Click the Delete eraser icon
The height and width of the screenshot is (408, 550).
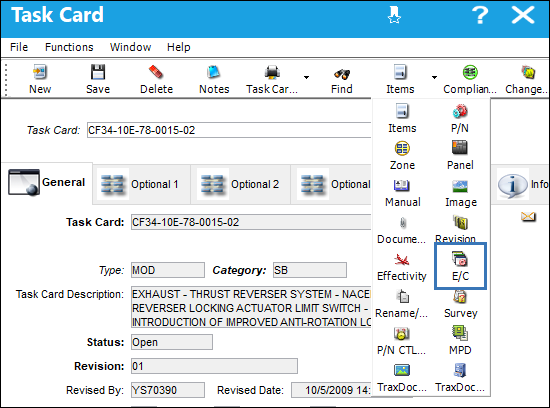(x=156, y=72)
